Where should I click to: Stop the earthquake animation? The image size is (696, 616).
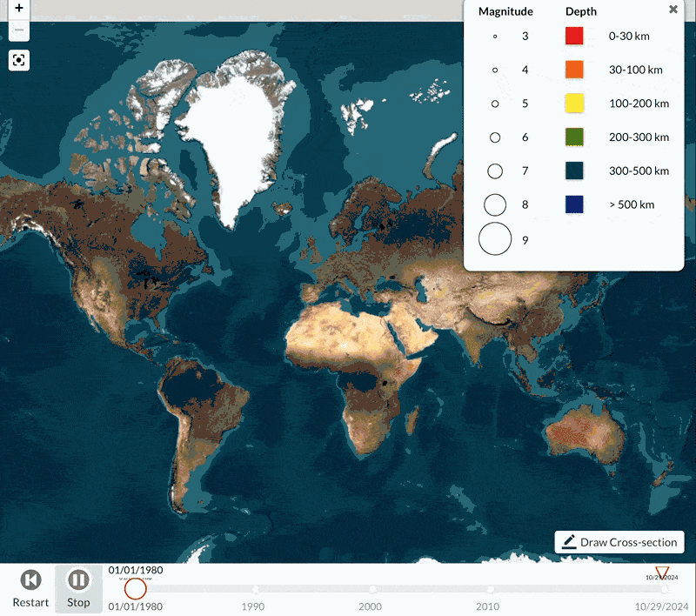coord(78,588)
